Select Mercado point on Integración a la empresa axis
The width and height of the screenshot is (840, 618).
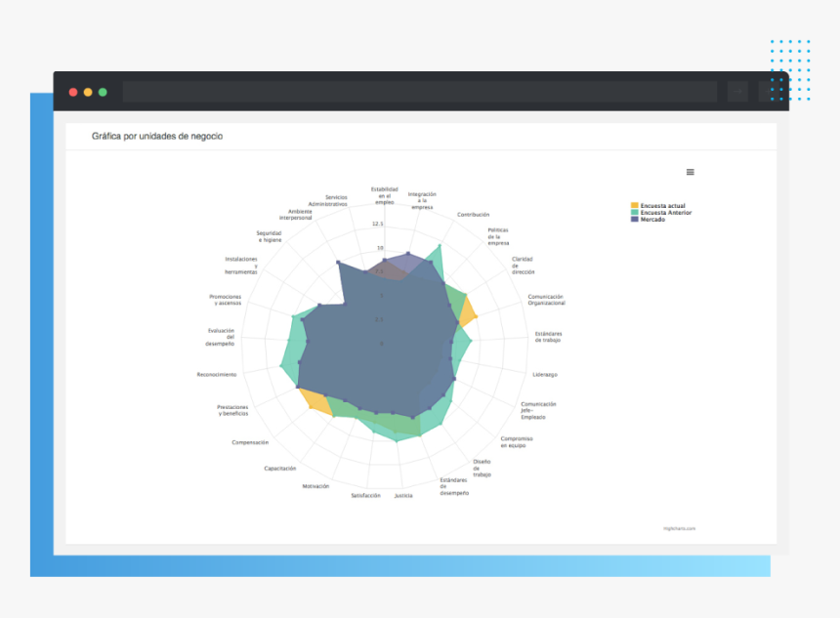(408, 253)
